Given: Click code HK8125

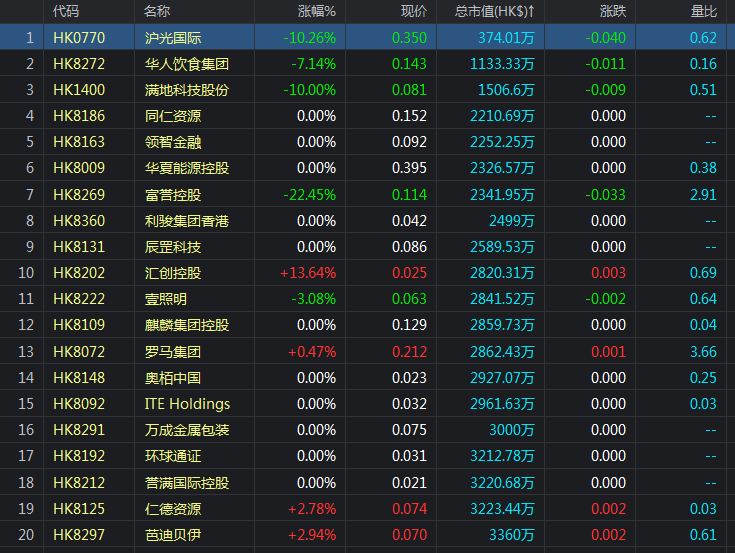Looking at the screenshot, I should [79, 508].
